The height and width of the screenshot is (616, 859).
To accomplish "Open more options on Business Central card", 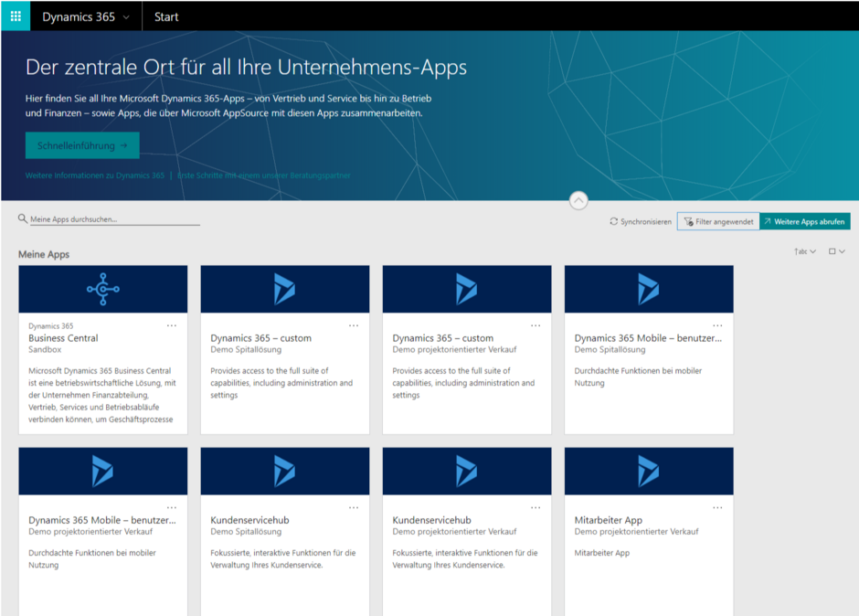I will point(172,325).
